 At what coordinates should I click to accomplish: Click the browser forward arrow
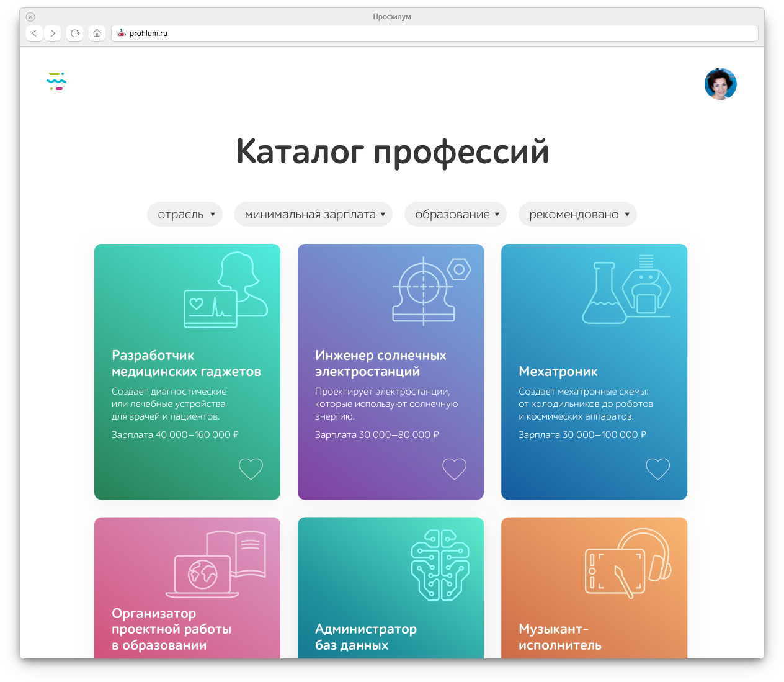pyautogui.click(x=53, y=34)
